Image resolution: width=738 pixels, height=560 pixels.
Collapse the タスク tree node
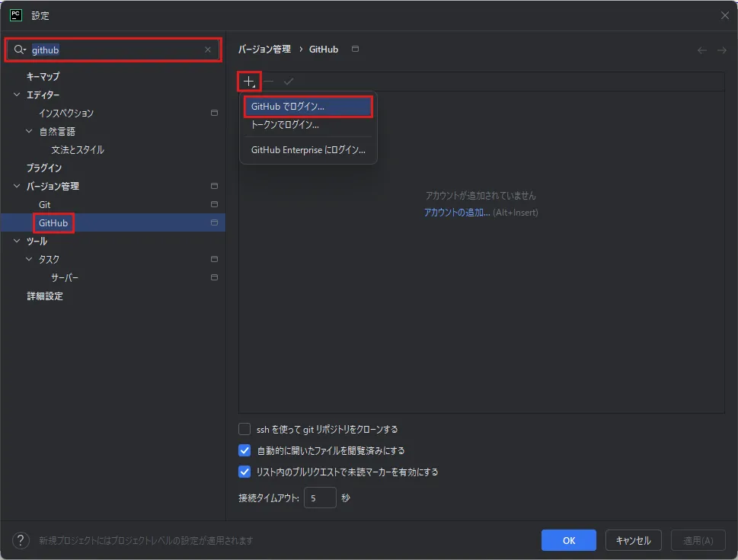[29, 259]
